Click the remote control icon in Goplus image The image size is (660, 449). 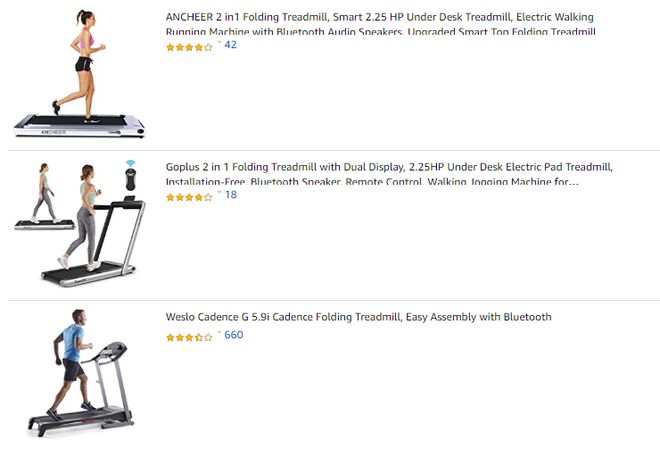pos(130,179)
